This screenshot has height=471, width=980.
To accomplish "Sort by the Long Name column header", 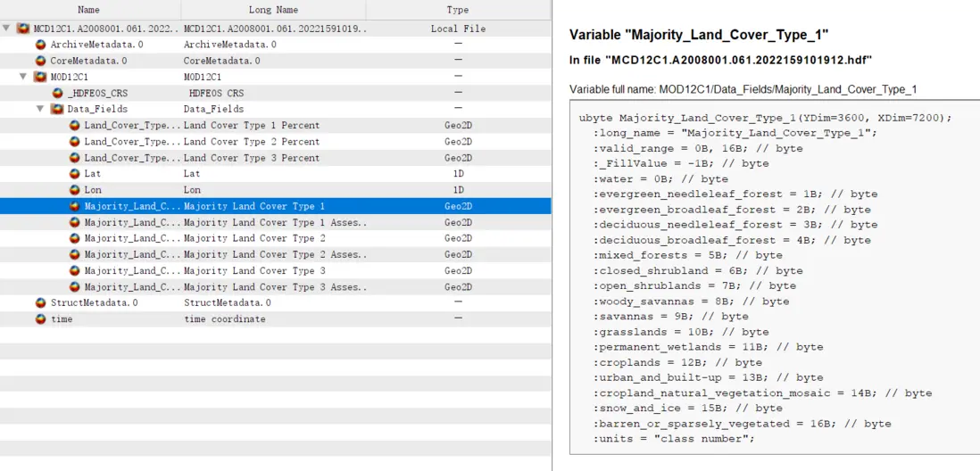I will (274, 10).
